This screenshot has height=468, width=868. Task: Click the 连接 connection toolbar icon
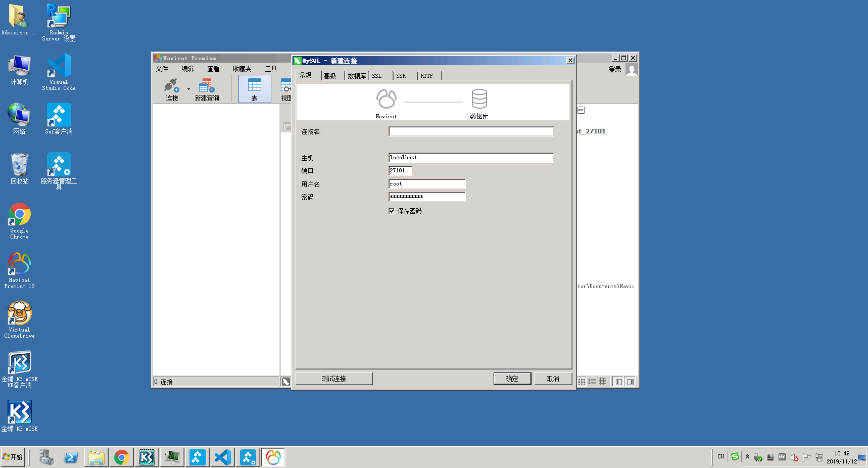coord(172,89)
